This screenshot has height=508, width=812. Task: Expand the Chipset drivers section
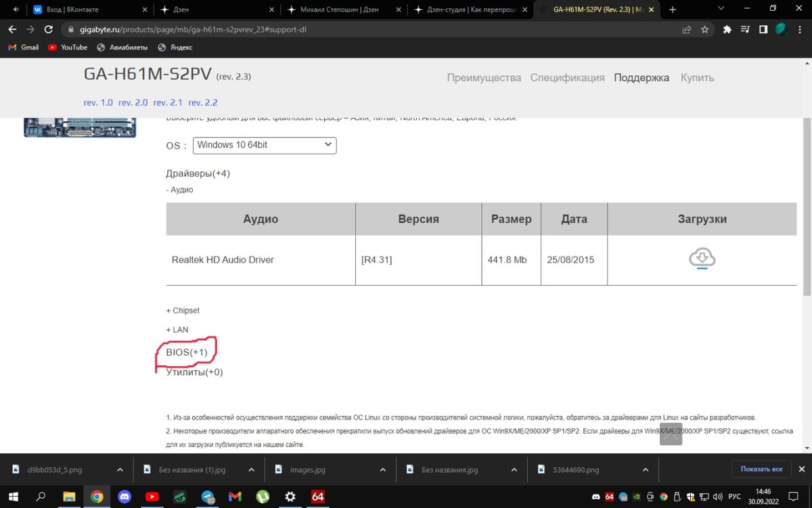coord(183,310)
